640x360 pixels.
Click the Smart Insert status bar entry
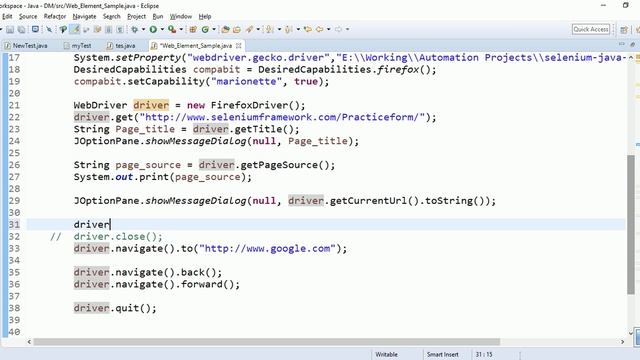click(x=443, y=354)
